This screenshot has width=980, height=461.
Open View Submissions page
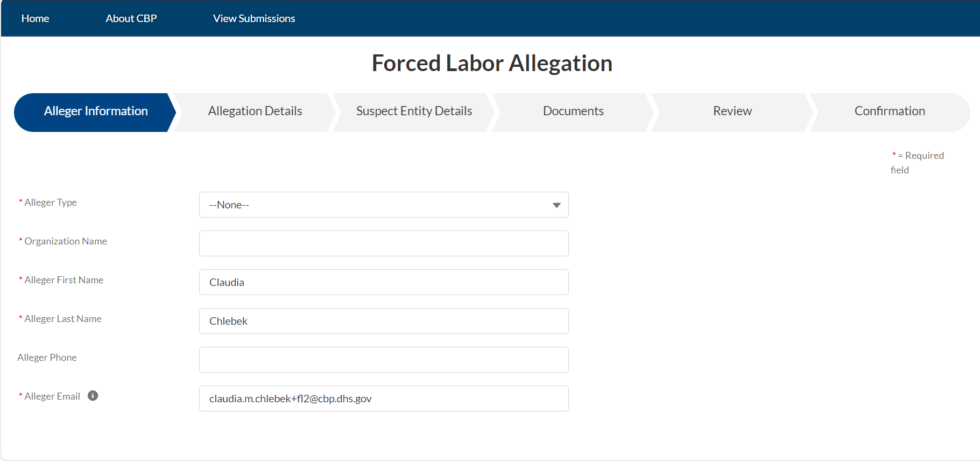(254, 18)
